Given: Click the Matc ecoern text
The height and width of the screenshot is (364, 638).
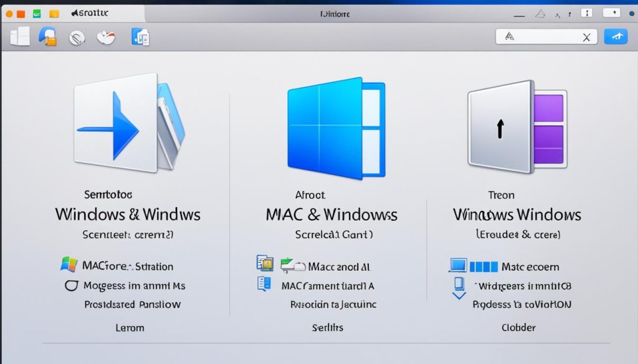Looking at the screenshot, I should (x=530, y=266).
